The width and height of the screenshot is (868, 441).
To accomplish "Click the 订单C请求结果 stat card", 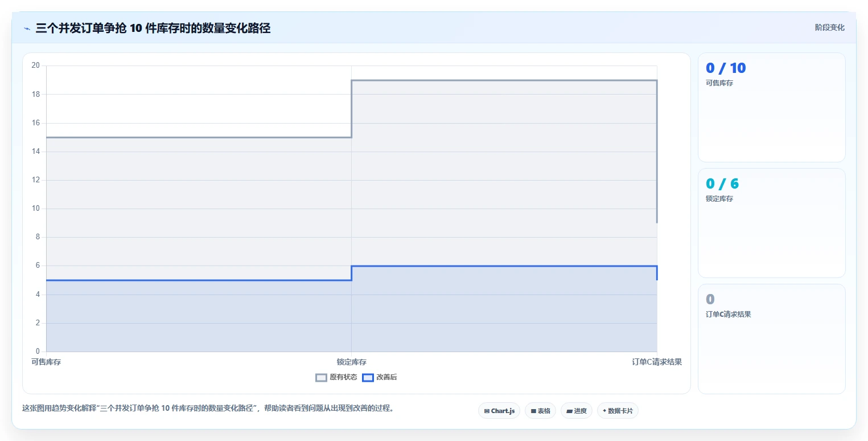I will (x=771, y=338).
